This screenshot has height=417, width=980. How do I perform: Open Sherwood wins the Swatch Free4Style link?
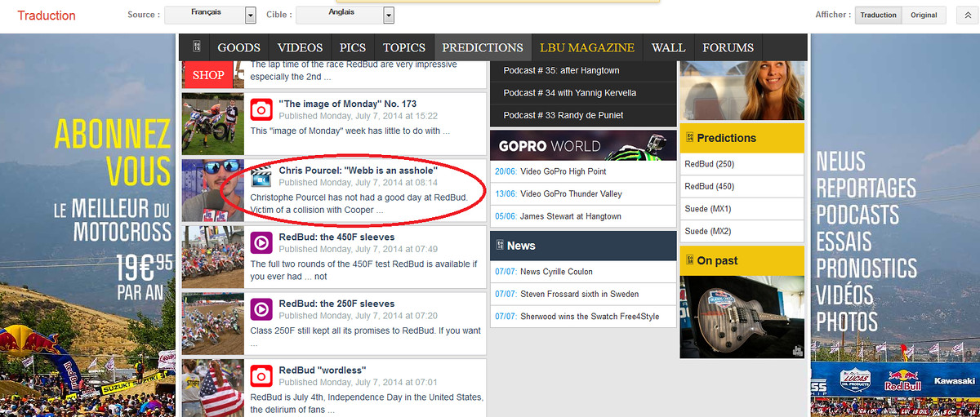point(590,317)
